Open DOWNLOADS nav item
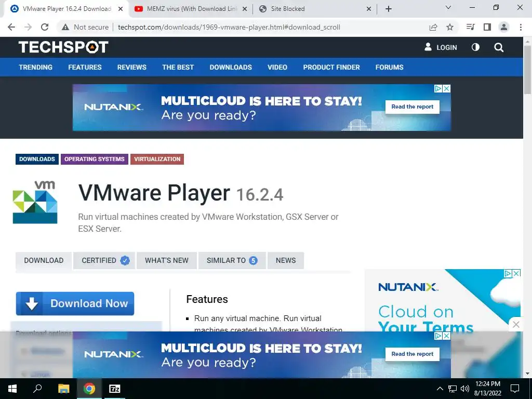Screen dimensions: 532x399 (231, 67)
